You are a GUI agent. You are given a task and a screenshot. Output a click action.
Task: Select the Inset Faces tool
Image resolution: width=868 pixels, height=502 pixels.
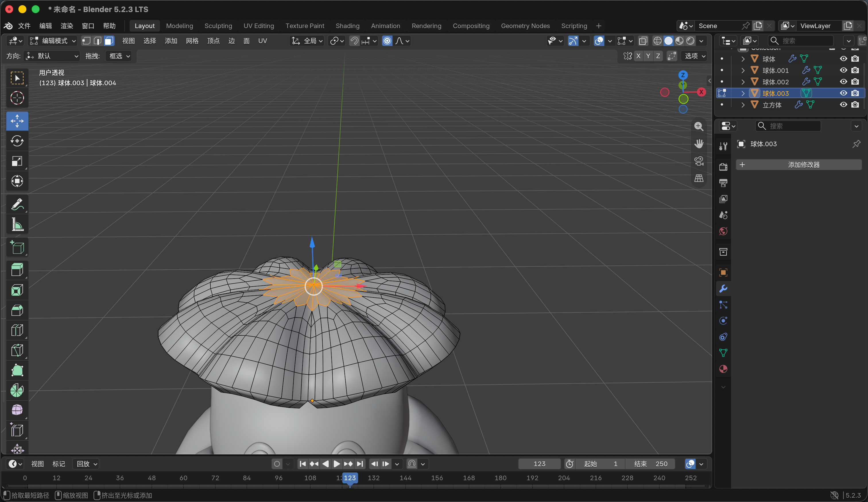click(x=17, y=290)
